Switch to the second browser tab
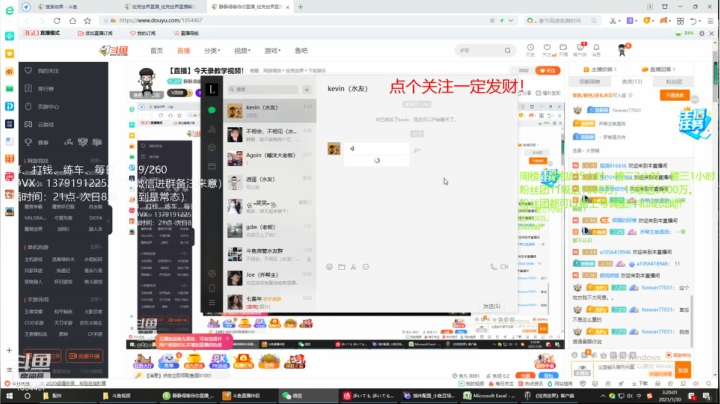720x404 pixels. 163,7
